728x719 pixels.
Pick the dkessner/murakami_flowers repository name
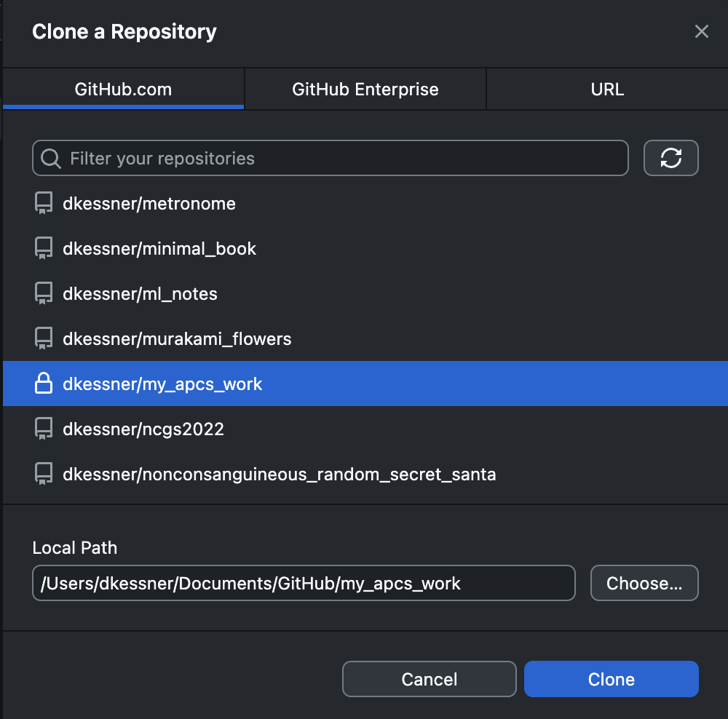[x=177, y=339]
